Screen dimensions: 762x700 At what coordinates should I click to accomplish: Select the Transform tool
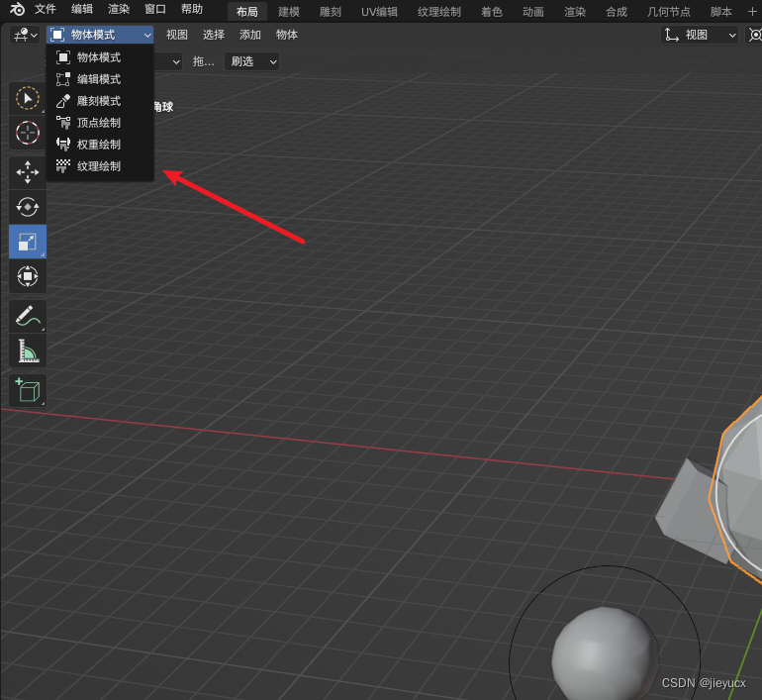[28, 276]
